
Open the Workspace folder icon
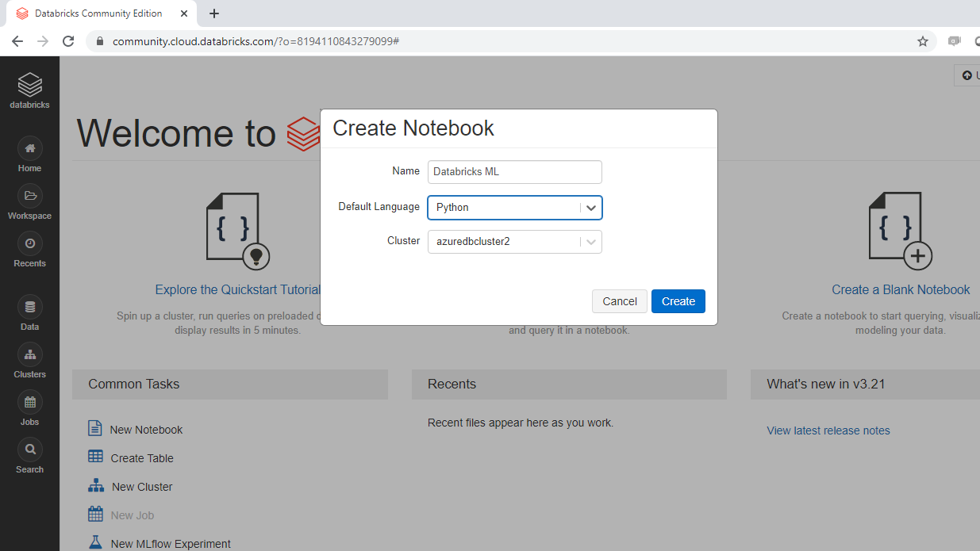[29, 196]
